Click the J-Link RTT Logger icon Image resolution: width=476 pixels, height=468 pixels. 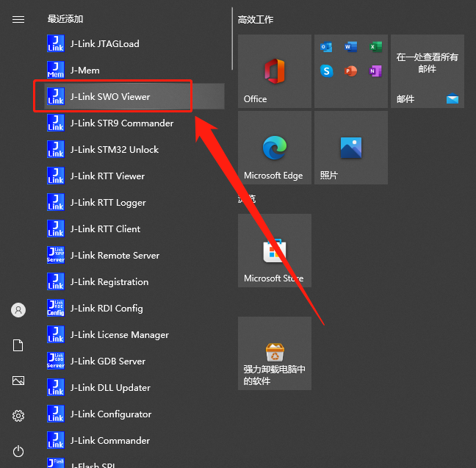pos(56,202)
